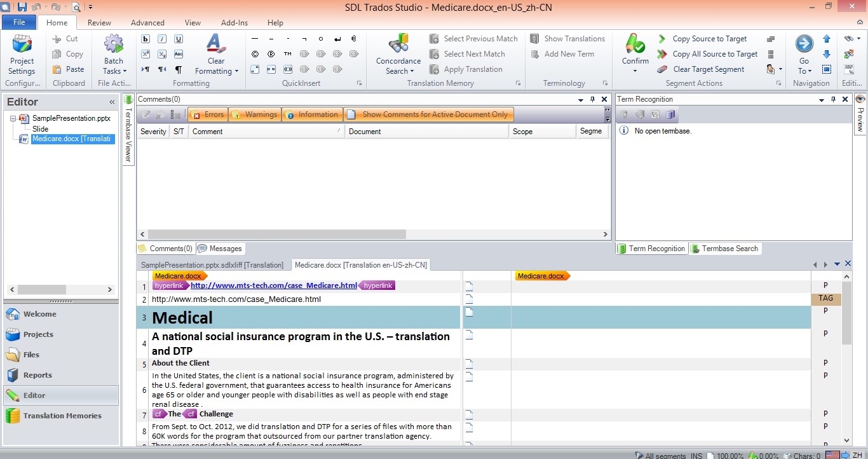Viewport: 868px width, 459px height.
Task: Click Copy Source to Target
Action: click(x=702, y=39)
